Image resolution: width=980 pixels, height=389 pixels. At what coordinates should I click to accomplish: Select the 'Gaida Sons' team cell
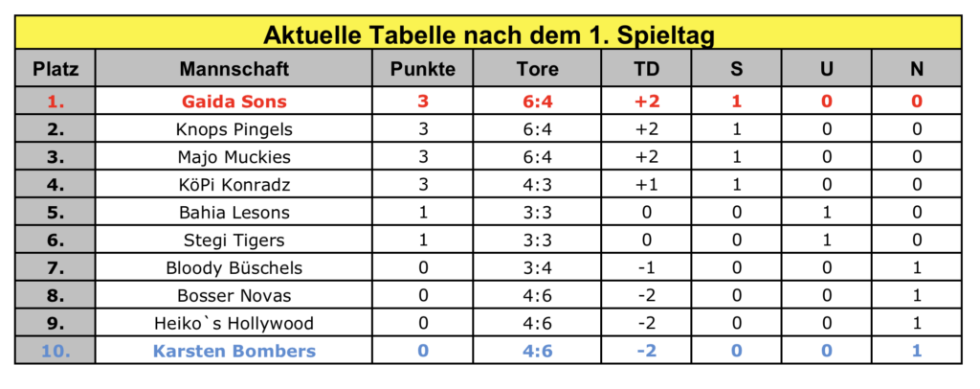pos(234,102)
